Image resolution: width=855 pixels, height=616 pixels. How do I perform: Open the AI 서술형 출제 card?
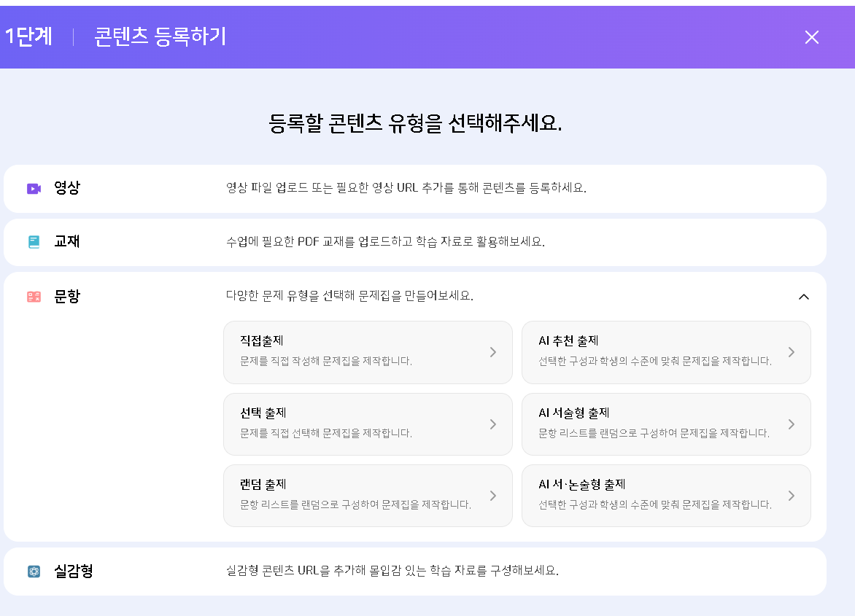665,424
